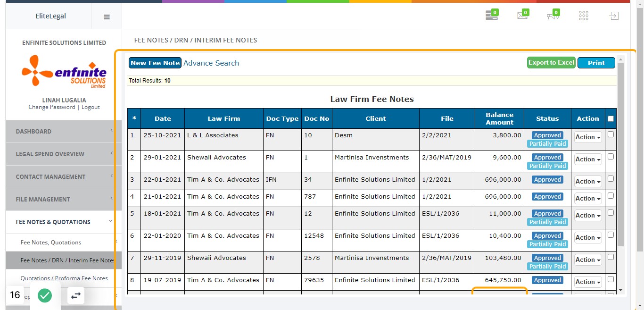Open the apps grid icon
The width and height of the screenshot is (644, 310).
click(584, 16)
